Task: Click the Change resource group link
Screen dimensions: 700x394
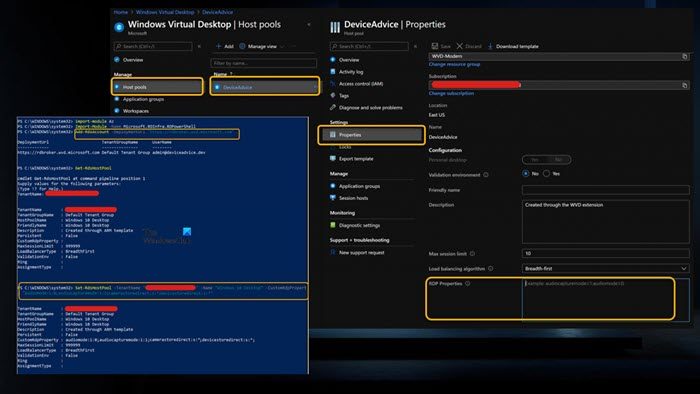Action: click(454, 64)
